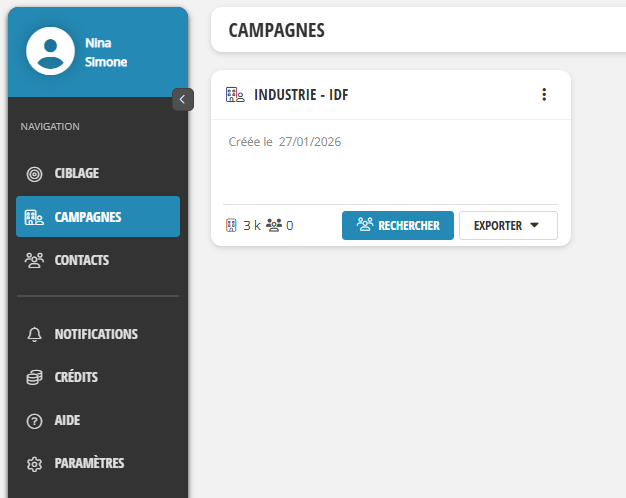626x498 pixels.
Task: Click the Industrie - IDF campaign title
Action: coord(301,95)
